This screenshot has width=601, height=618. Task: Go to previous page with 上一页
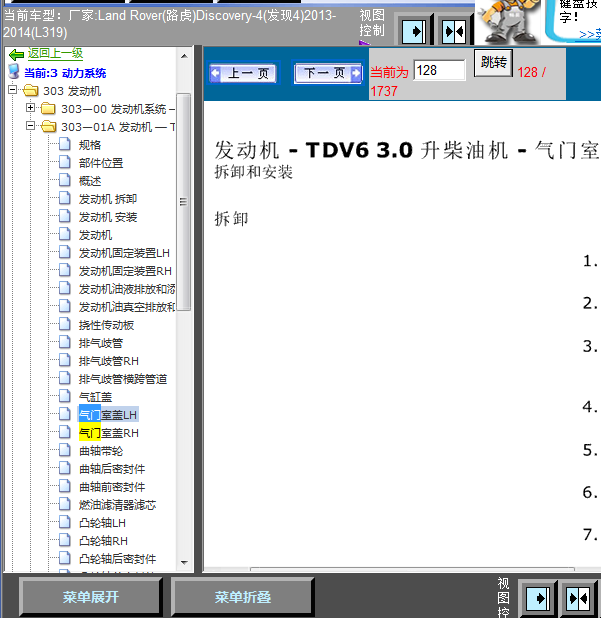(x=243, y=73)
